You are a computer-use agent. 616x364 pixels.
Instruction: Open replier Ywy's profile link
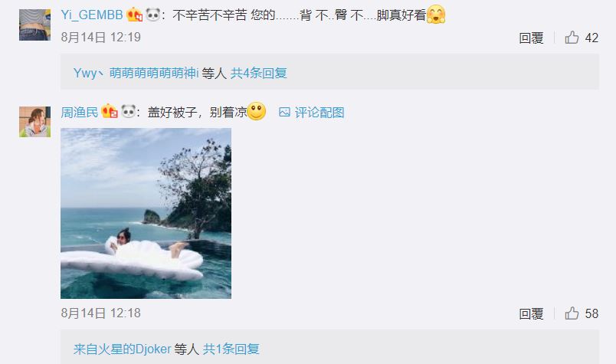pos(85,73)
